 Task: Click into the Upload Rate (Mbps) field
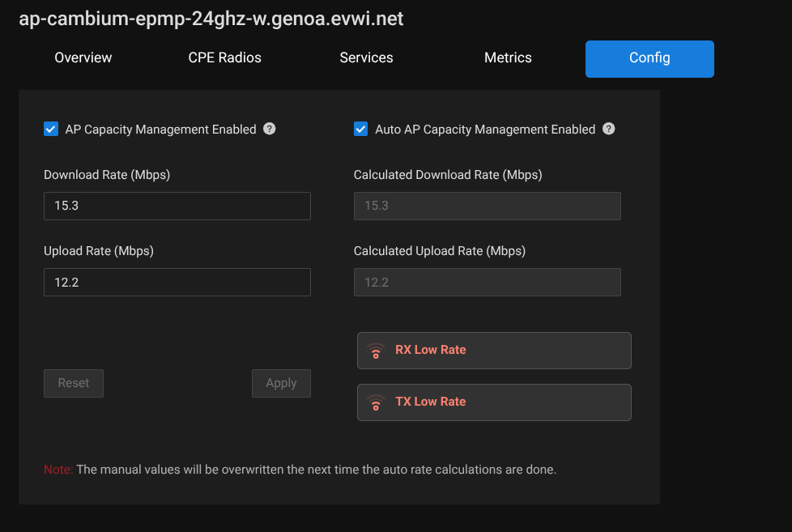coord(177,282)
